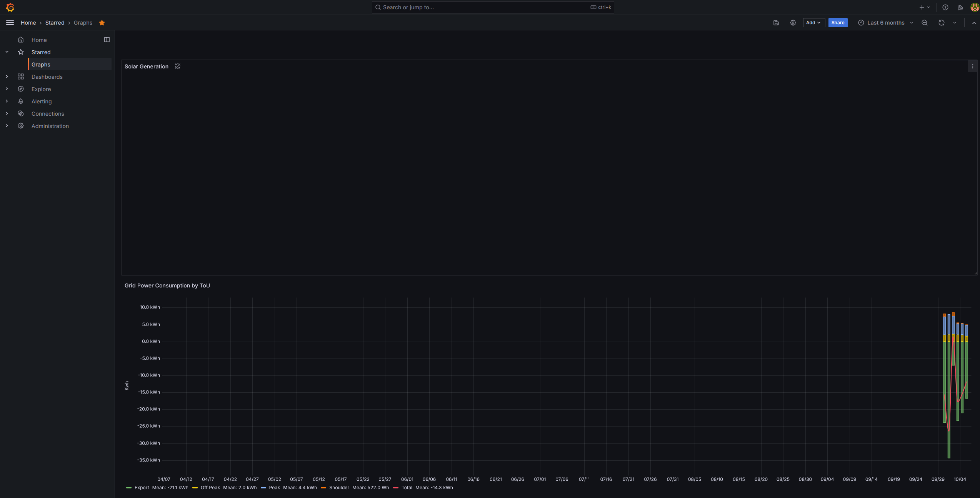This screenshot has height=498, width=980.
Task: Select Alerting in the sidebar
Action: [42, 101]
